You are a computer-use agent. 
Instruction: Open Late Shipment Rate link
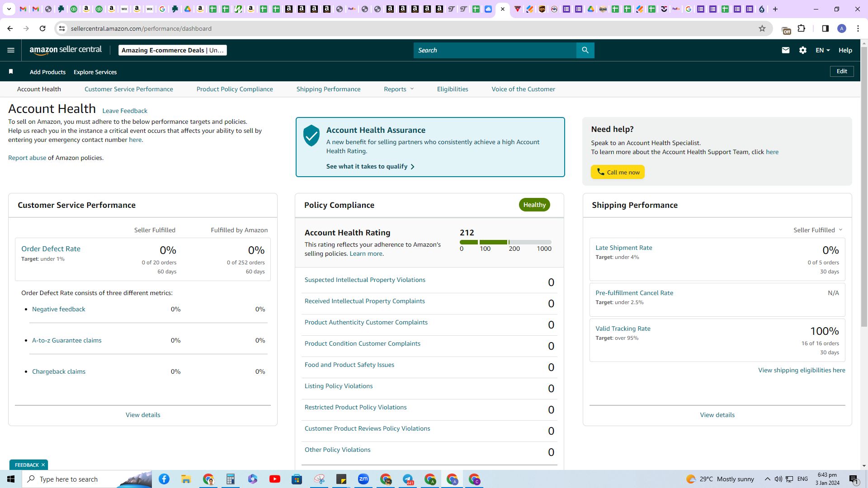pyautogui.click(x=624, y=248)
